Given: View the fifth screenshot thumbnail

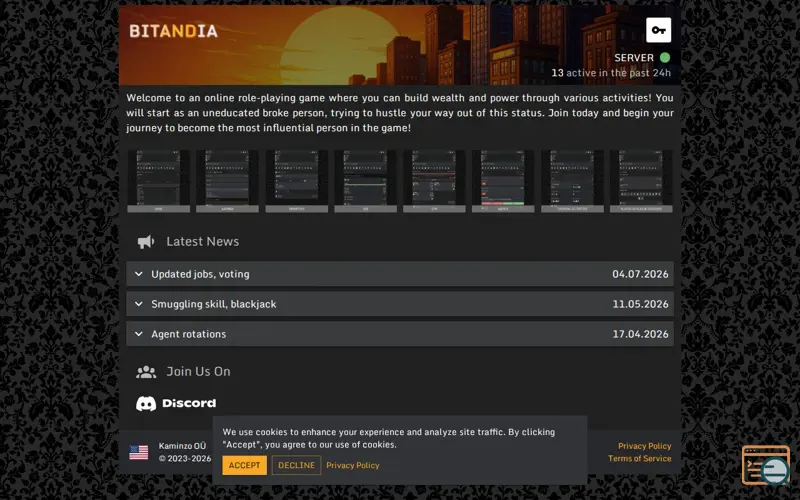Looking at the screenshot, I should 434,181.
